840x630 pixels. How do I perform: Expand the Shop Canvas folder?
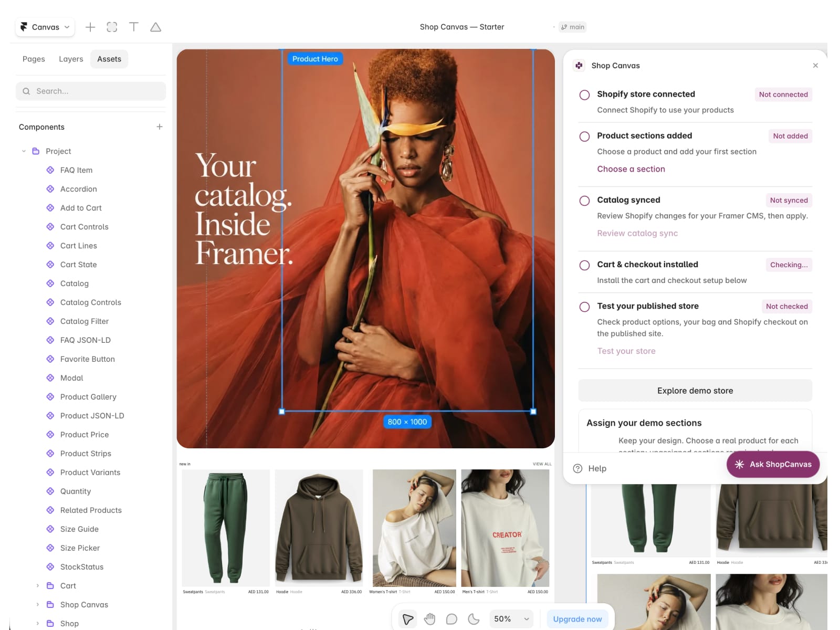pyautogui.click(x=37, y=605)
